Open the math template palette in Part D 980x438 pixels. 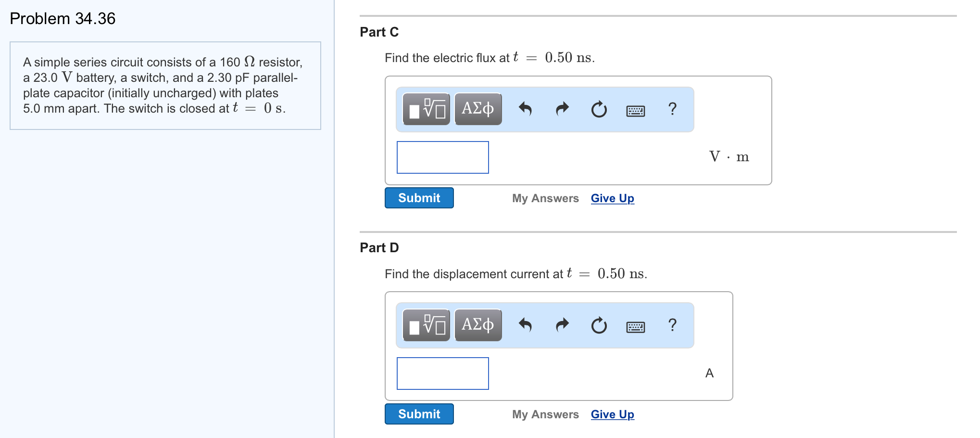click(x=425, y=325)
